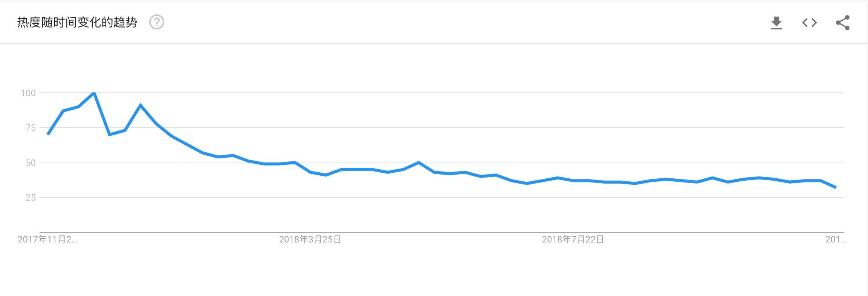Open the help question mark icon
The height and width of the screenshot is (296, 868).
click(x=157, y=22)
